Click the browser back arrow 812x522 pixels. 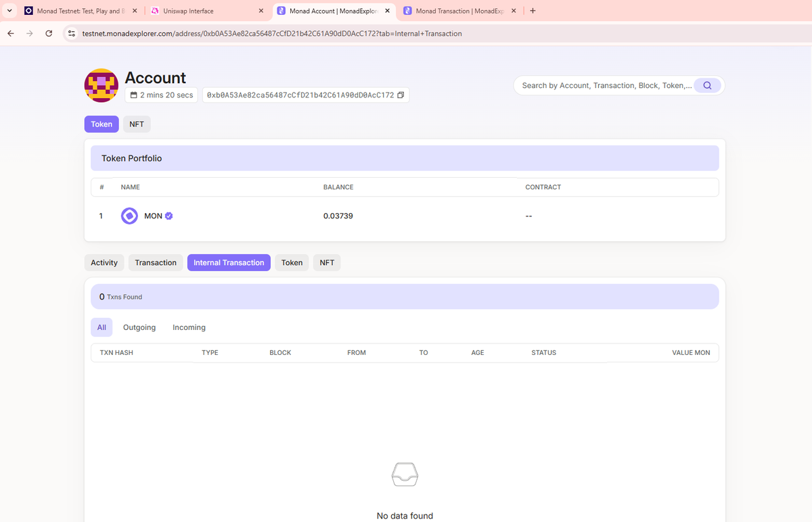click(x=11, y=33)
